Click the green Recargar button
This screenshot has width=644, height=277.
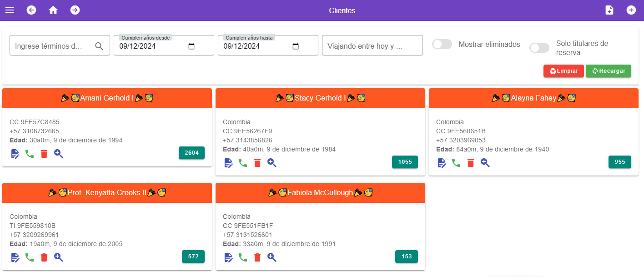(608, 71)
